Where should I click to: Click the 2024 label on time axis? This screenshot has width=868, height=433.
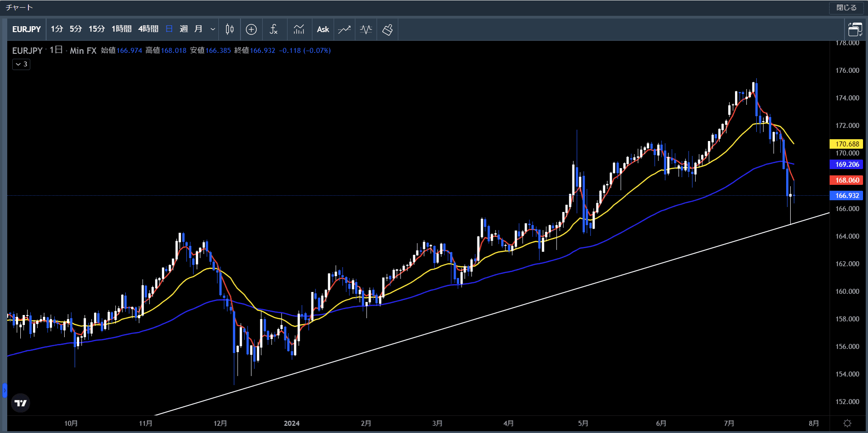click(x=292, y=424)
